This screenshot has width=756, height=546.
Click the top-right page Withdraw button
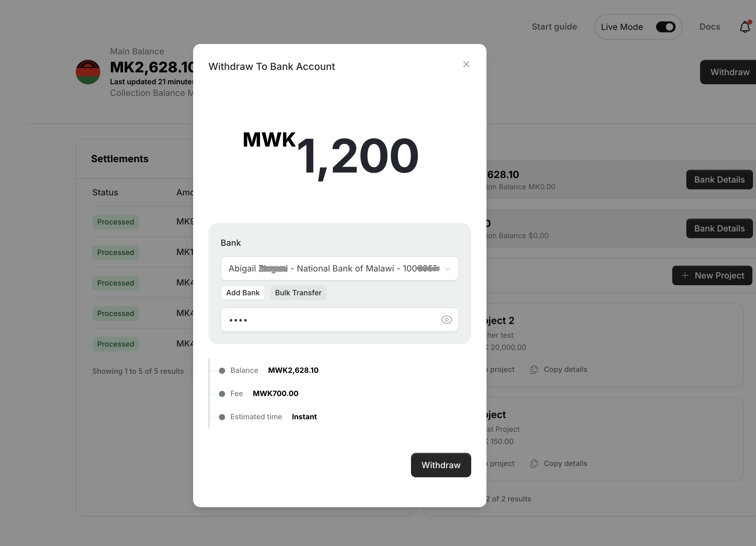pos(729,72)
